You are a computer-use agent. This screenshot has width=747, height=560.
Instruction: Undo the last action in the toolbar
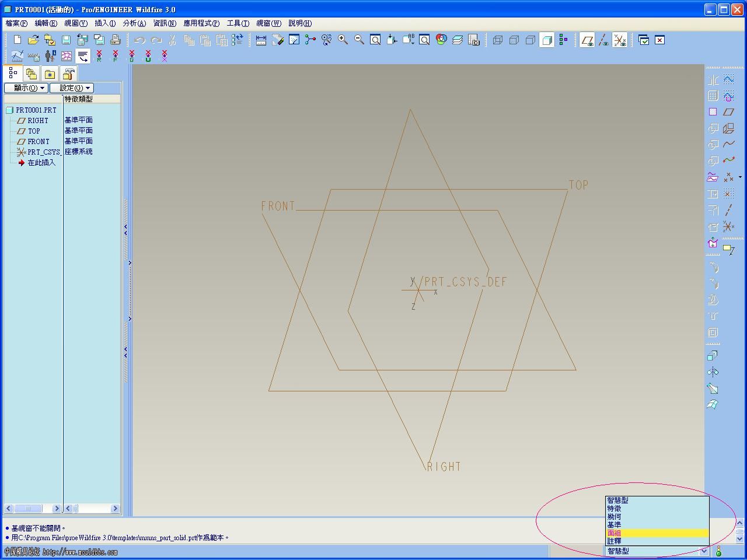click(x=139, y=40)
